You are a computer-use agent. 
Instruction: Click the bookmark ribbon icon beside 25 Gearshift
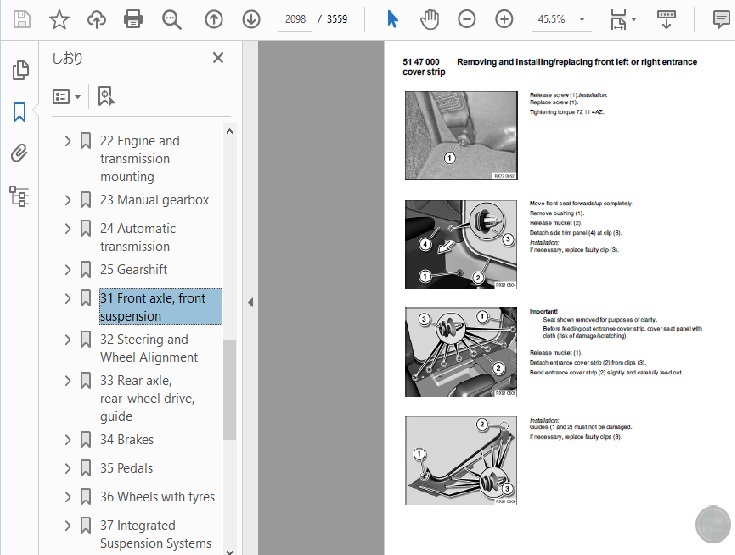(86, 270)
